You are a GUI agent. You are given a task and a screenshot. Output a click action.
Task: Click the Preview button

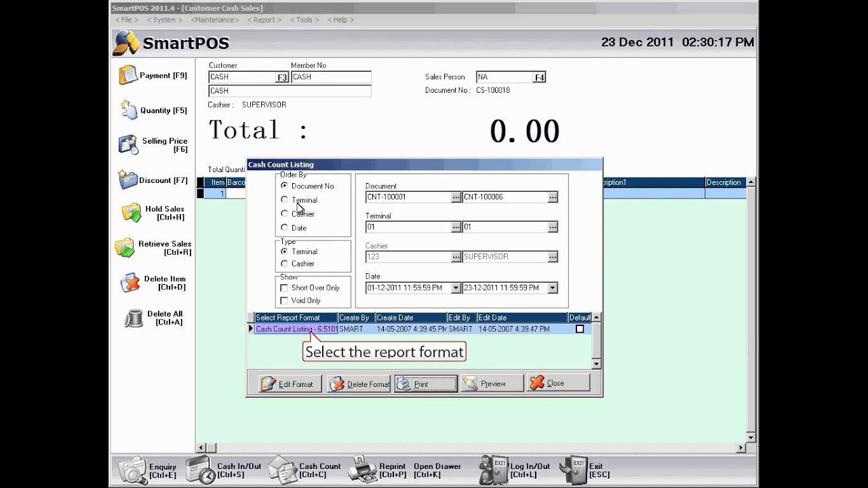click(x=492, y=384)
